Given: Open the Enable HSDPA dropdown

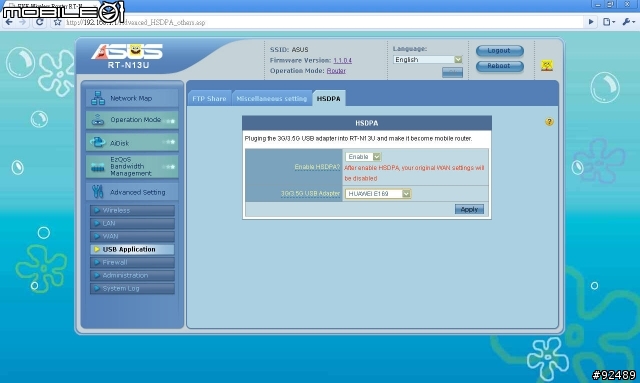Looking at the screenshot, I should [363, 157].
